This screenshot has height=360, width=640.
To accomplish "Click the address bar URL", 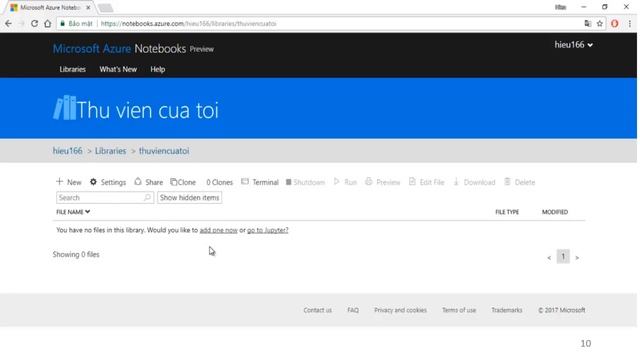I will (x=189, y=24).
